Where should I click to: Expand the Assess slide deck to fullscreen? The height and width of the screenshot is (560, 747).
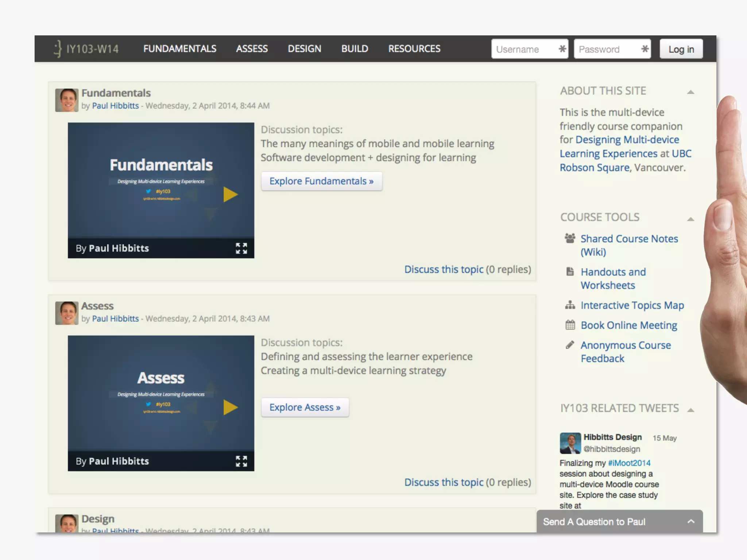click(x=241, y=461)
